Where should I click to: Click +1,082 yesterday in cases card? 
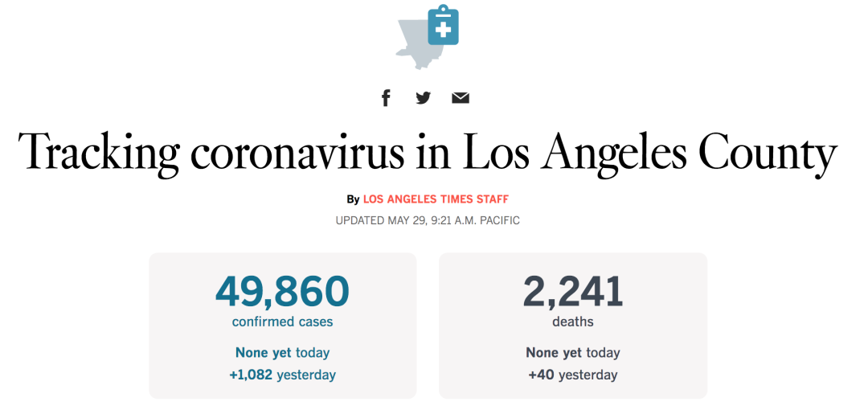[x=282, y=375]
